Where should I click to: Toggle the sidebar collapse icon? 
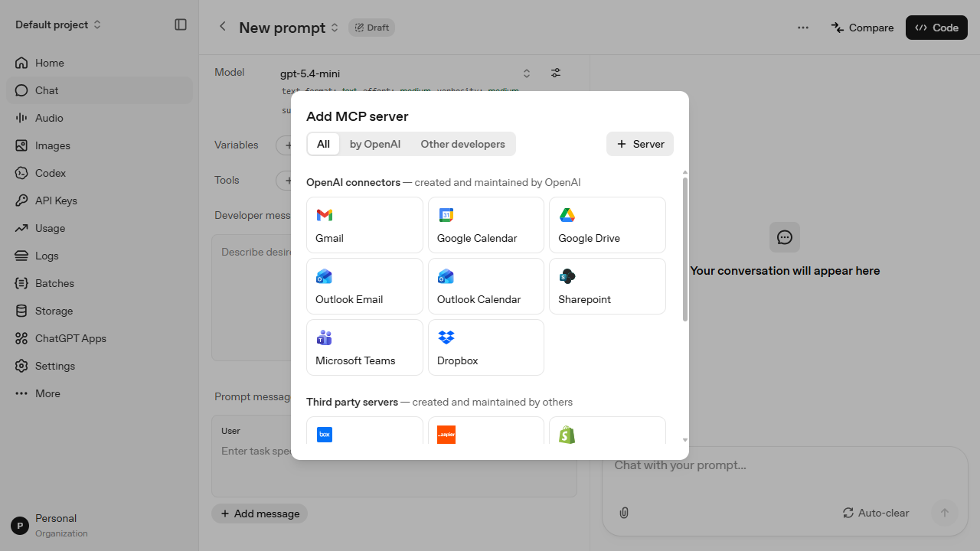pos(181,24)
